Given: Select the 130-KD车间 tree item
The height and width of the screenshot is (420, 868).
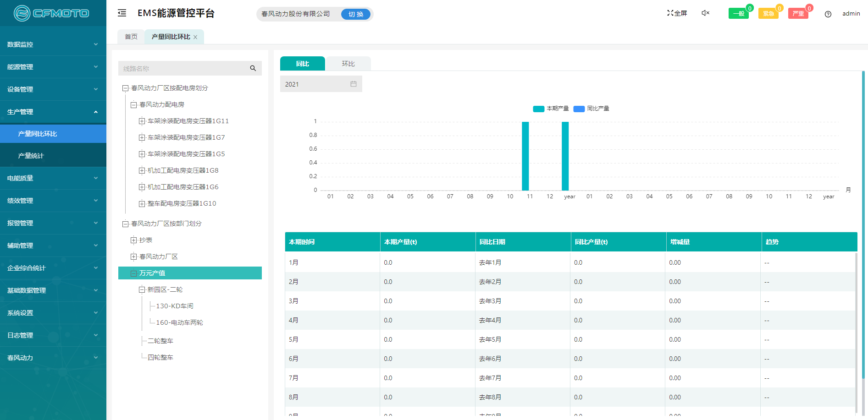Looking at the screenshot, I should pyautogui.click(x=175, y=306).
